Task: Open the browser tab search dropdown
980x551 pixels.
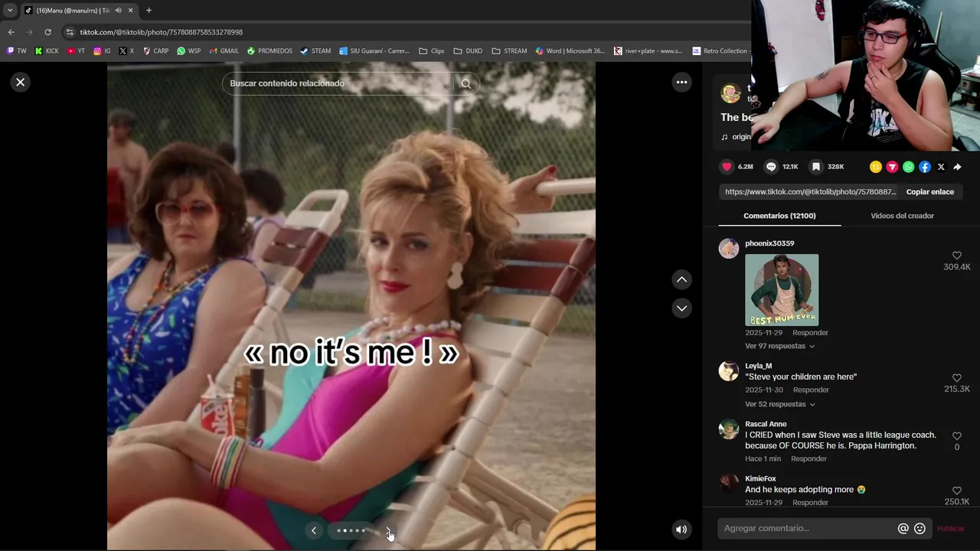Action: [x=10, y=10]
